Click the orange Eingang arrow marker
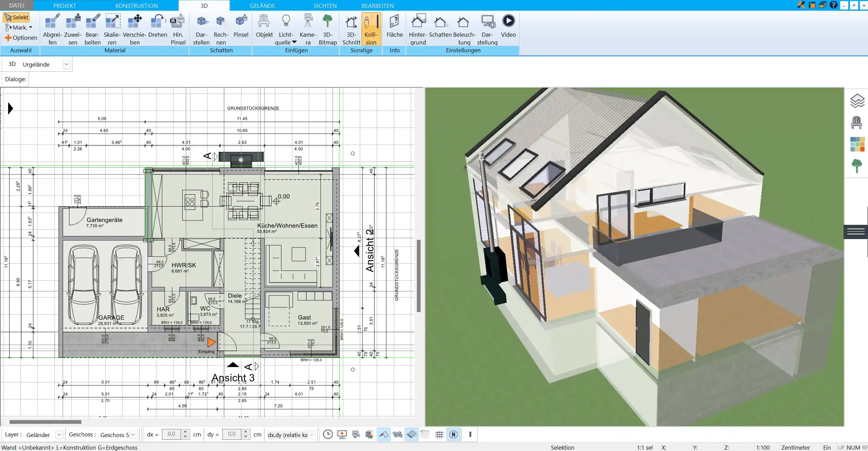Viewport: 868px width, 451px height. tap(211, 342)
